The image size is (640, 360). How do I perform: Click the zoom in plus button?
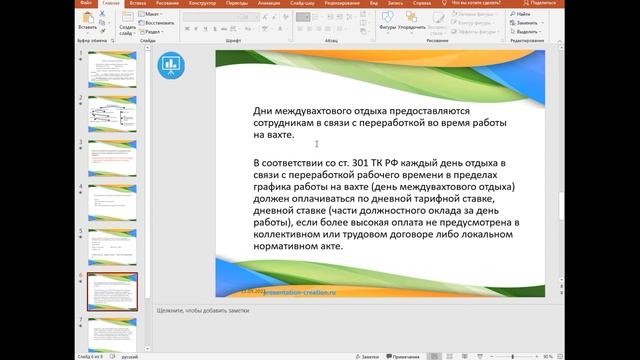click(x=536, y=357)
